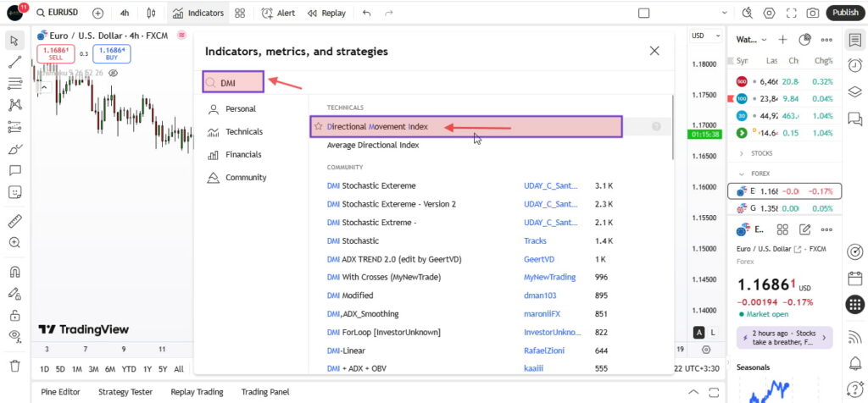Open the candlestick chart style menu

click(x=152, y=13)
